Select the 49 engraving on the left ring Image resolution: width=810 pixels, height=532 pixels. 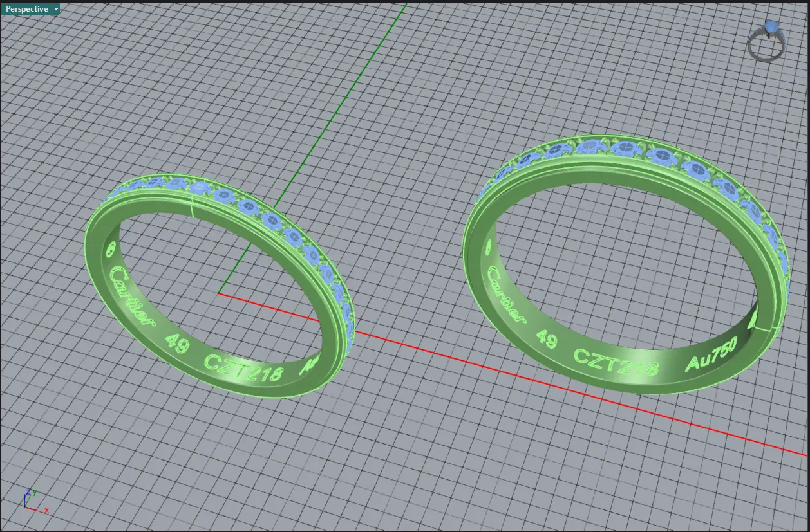tap(177, 343)
